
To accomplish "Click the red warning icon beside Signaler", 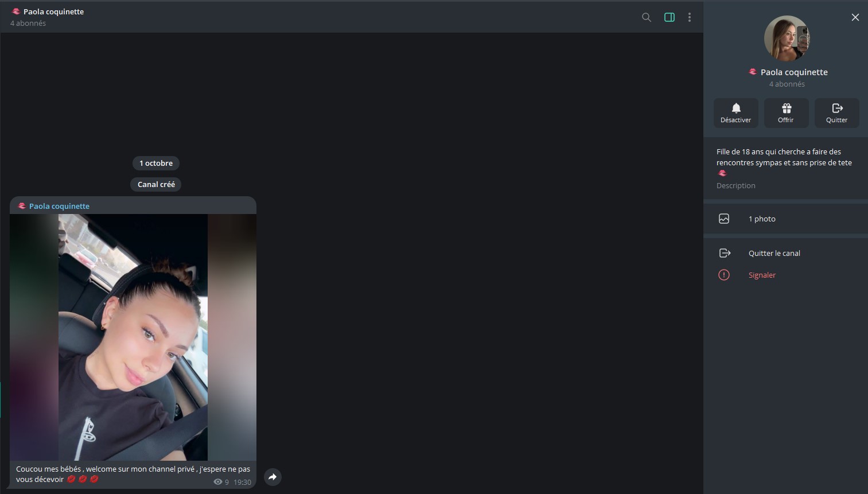I will click(724, 275).
